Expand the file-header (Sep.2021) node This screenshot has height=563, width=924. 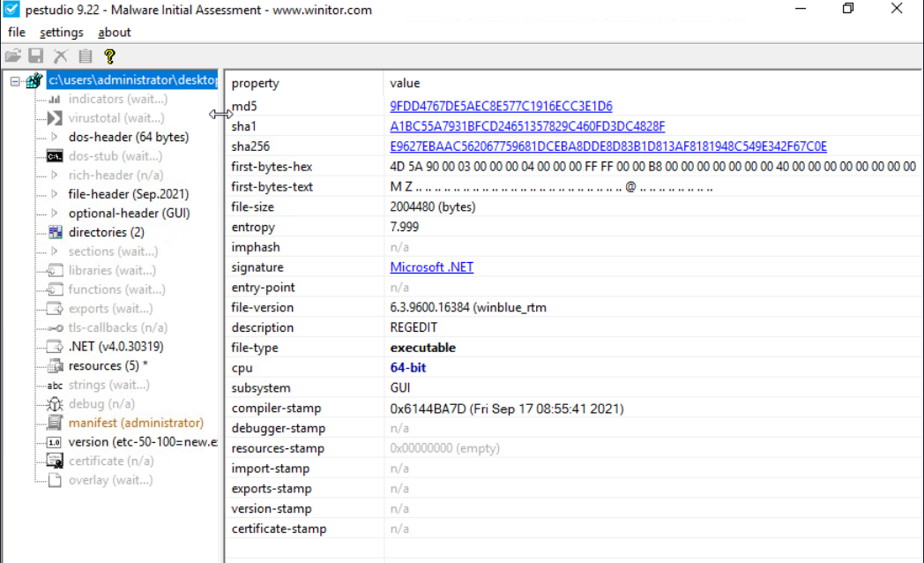coord(55,194)
